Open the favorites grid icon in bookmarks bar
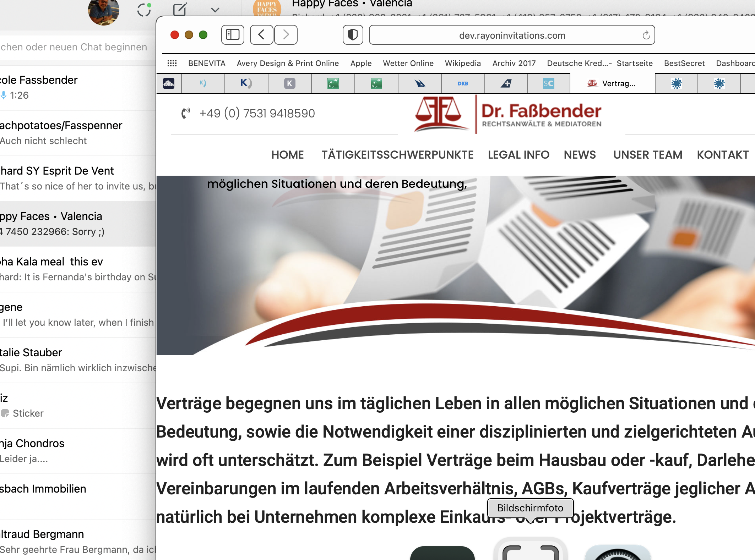755x560 pixels. click(x=172, y=63)
